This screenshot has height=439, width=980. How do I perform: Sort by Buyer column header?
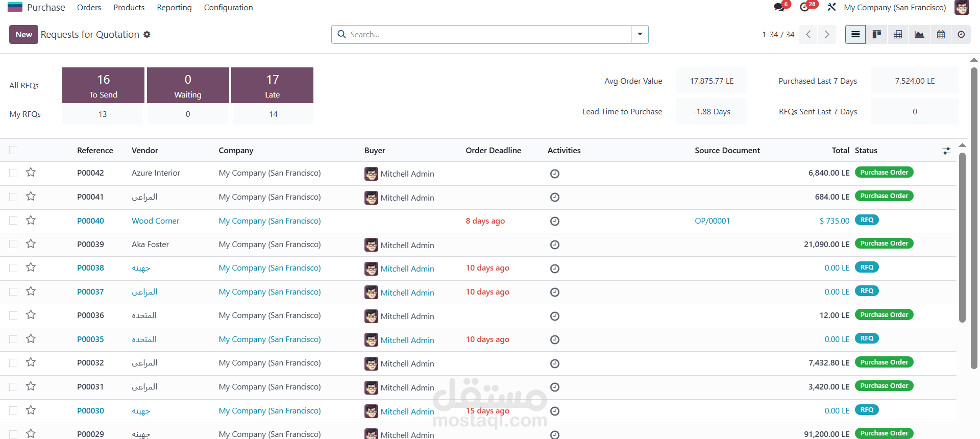[375, 150]
